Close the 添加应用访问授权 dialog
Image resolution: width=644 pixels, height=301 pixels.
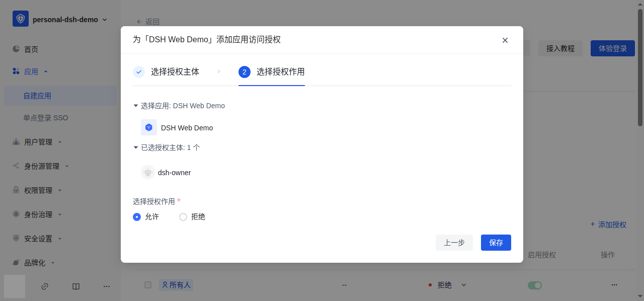click(x=505, y=40)
